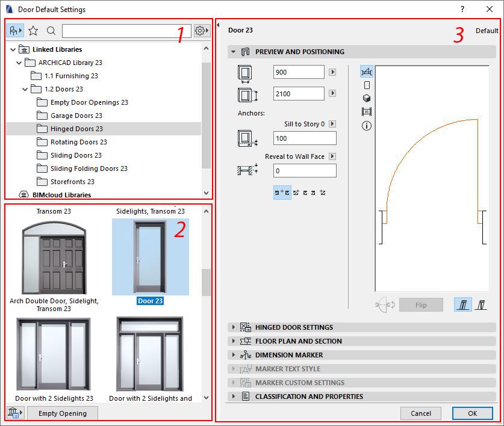Show the preview picture mode
The image size is (504, 426).
tap(367, 111)
